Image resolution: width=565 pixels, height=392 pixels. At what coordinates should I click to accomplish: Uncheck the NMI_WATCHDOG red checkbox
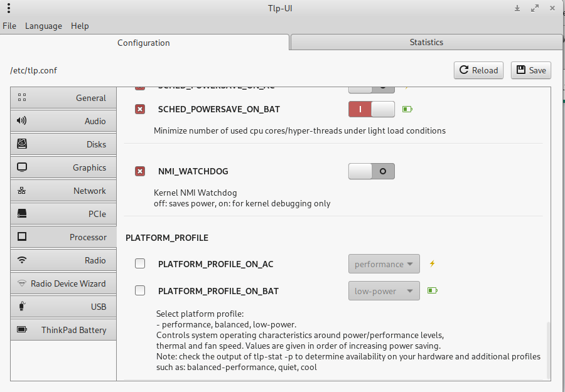click(140, 171)
